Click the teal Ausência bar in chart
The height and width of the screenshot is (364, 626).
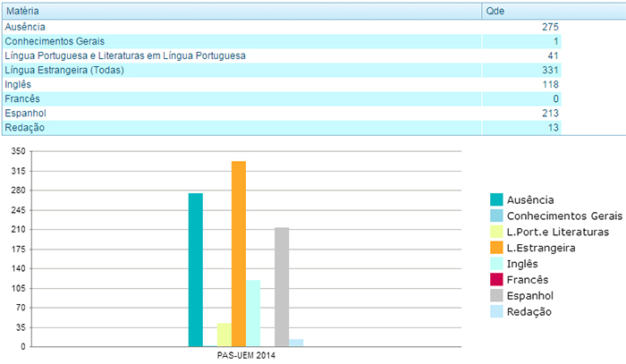click(196, 270)
